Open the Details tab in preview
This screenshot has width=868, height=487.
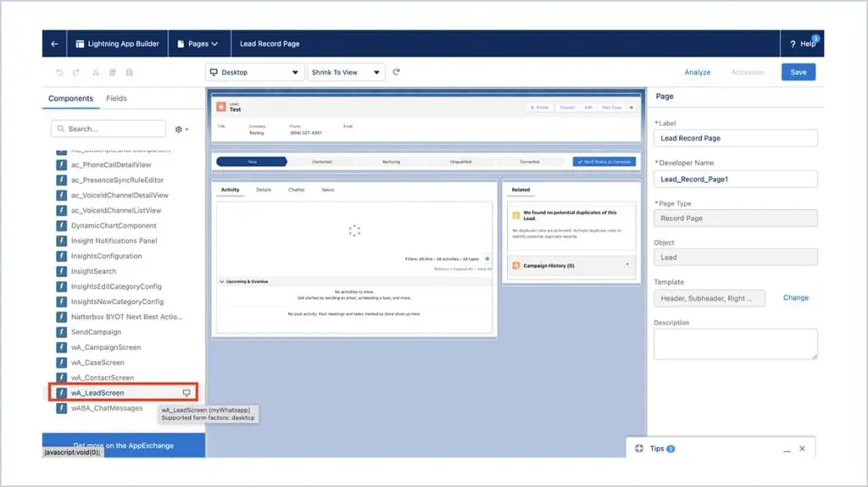coord(264,190)
